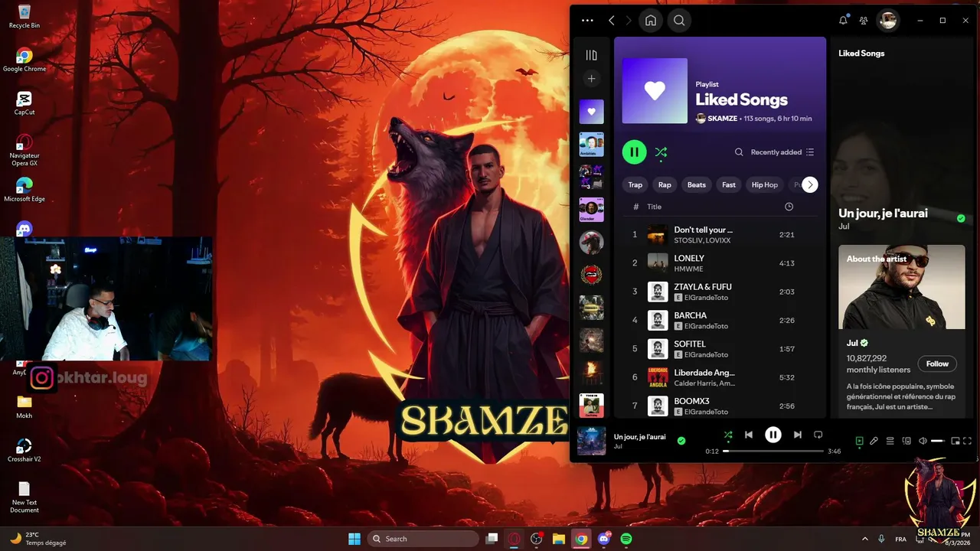Screen dimensions: 980x551
Task: Remove the playing track from Liked Songs in the player bar
Action: 681,441
